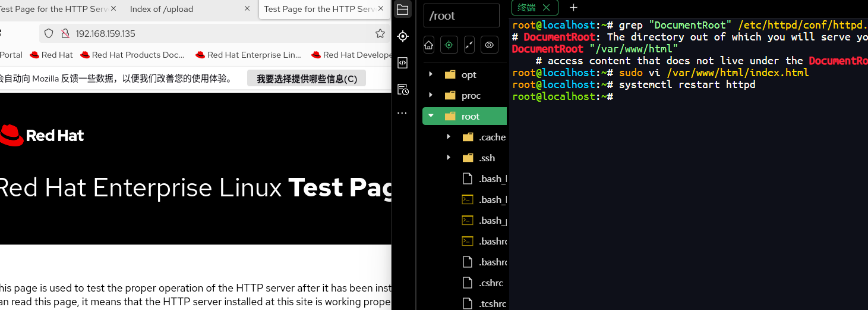Click the Red Hat logo on the page
This screenshot has height=310, width=868.
pyautogui.click(x=42, y=135)
